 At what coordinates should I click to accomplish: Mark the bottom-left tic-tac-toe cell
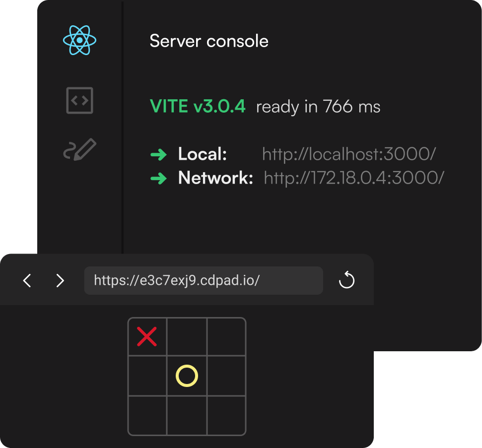147,415
